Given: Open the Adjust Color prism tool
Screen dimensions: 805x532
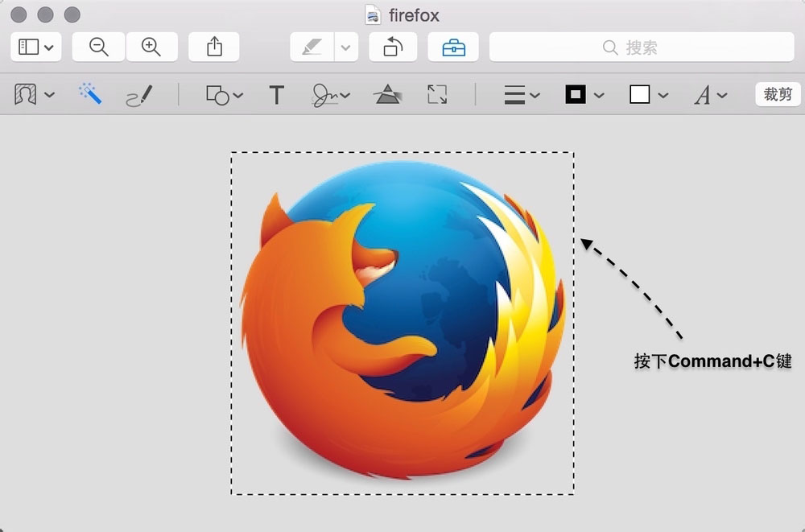Looking at the screenshot, I should (387, 95).
